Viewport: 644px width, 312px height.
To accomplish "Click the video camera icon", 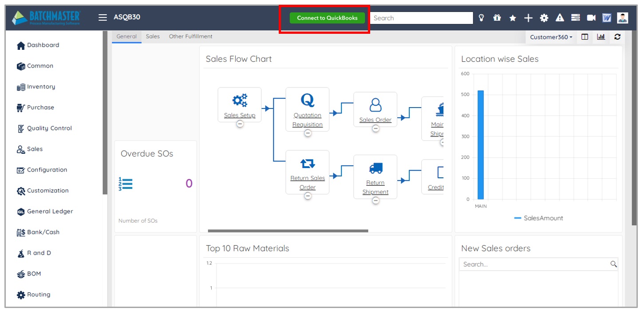I will click(x=591, y=18).
